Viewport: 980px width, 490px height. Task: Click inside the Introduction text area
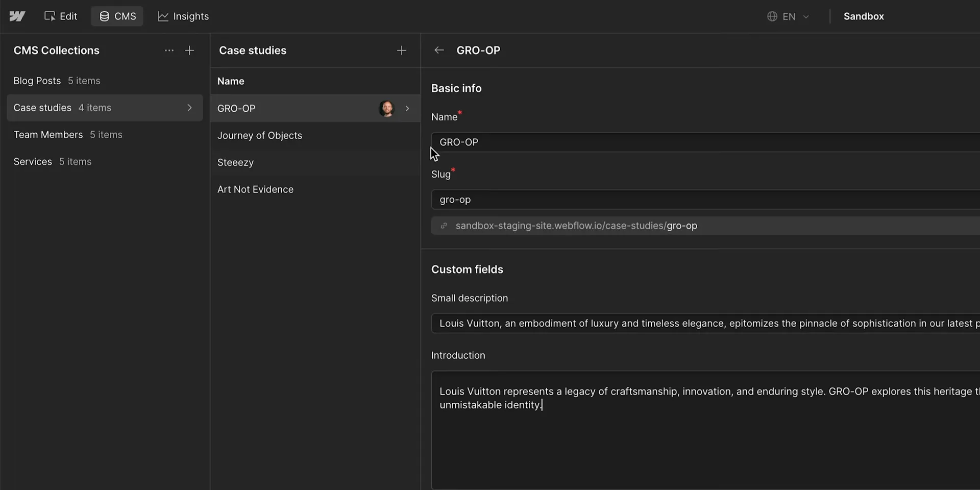[x=705, y=430]
